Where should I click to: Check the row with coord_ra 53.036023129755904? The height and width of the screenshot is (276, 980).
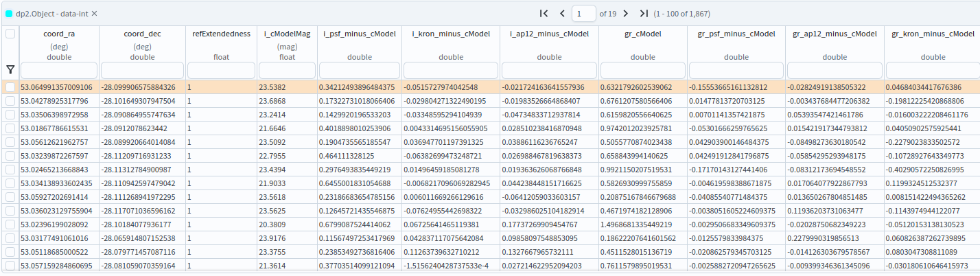(x=10, y=210)
